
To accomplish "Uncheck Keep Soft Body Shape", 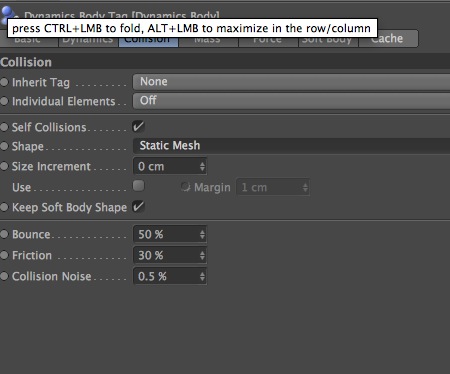I will click(138, 206).
